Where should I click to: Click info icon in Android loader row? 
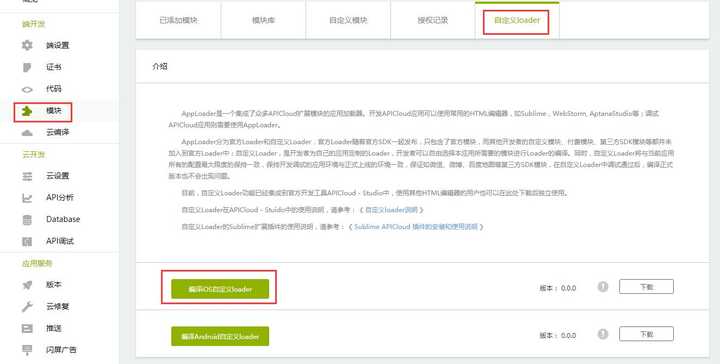pyautogui.click(x=603, y=334)
